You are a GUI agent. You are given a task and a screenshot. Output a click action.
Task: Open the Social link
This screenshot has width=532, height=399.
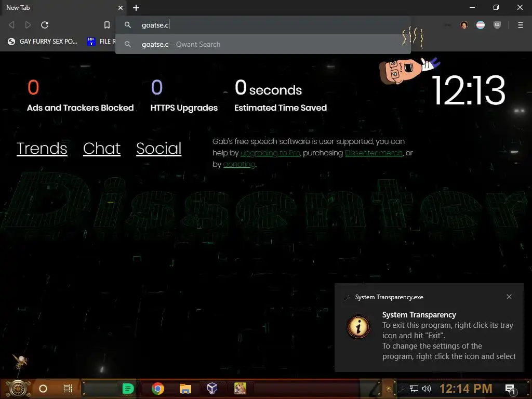(x=159, y=148)
